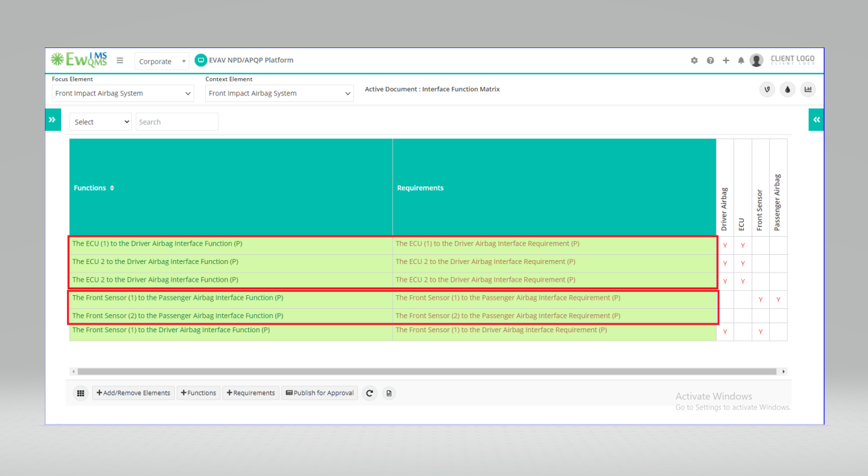Click the droplet round icon button

pos(787,90)
